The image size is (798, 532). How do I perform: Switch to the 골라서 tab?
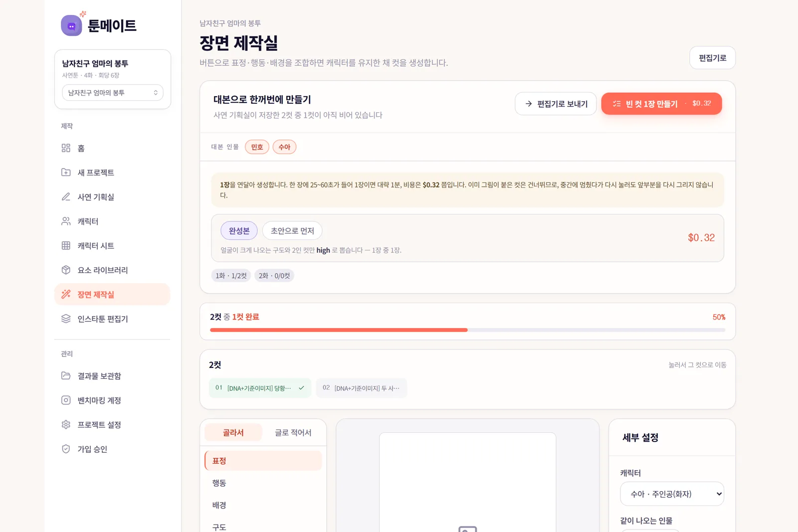pos(233,433)
